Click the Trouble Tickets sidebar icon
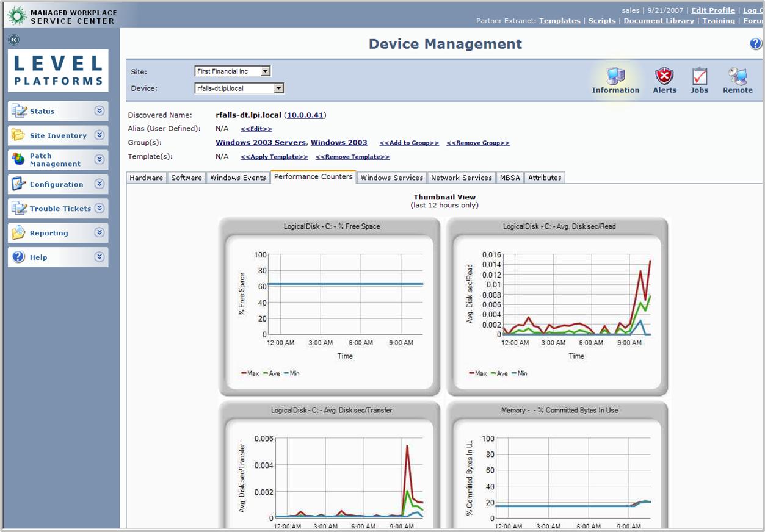765x532 pixels. coord(20,209)
